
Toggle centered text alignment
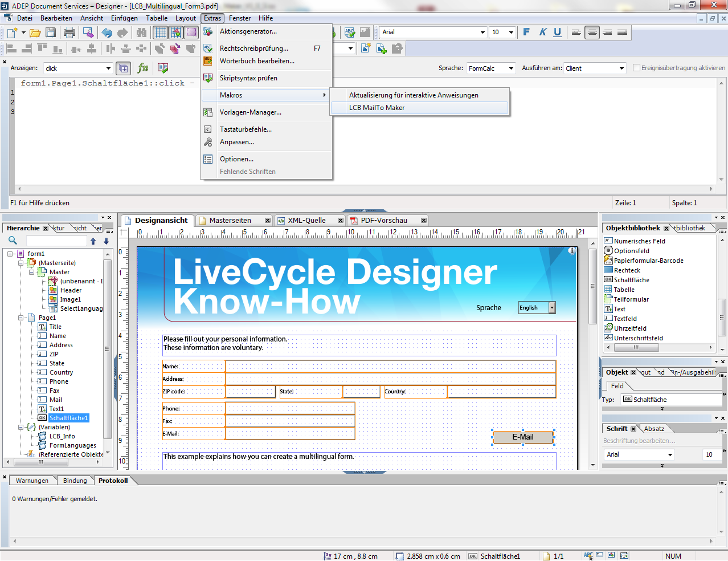point(592,32)
